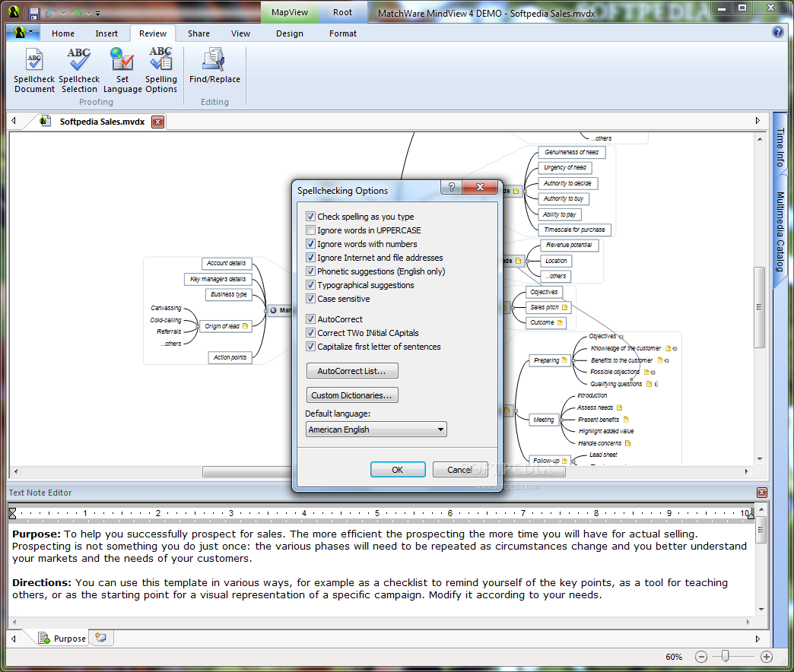Close the Softpedia Sales.mvdx document tab
The height and width of the screenshot is (672, 794).
click(x=158, y=122)
